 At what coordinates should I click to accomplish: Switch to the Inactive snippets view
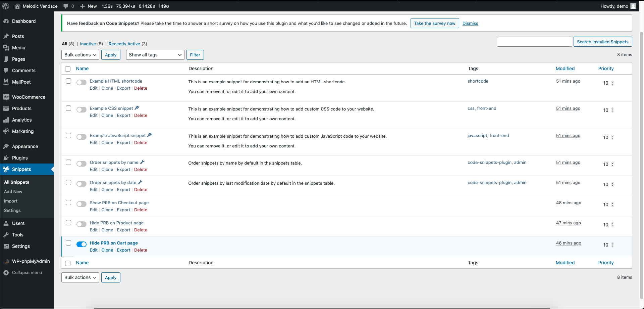(88, 44)
